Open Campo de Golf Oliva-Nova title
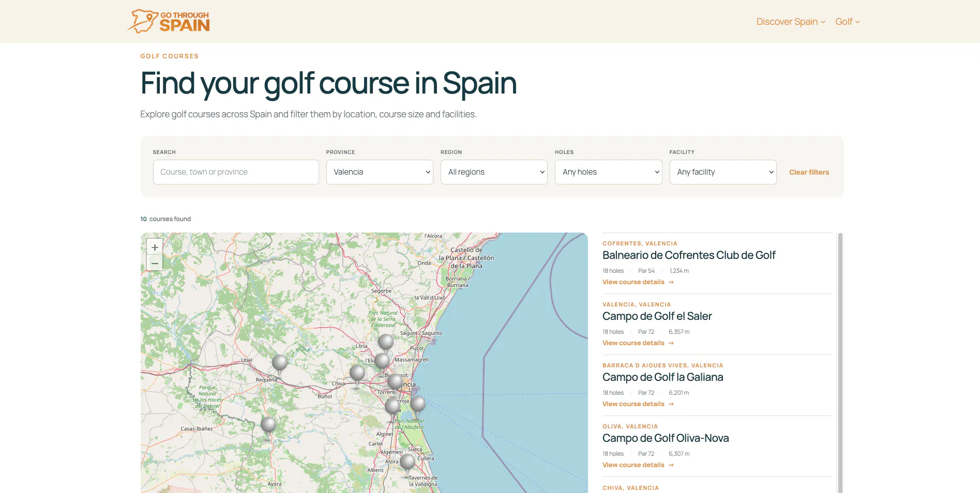This screenshot has width=980, height=493. point(666,438)
